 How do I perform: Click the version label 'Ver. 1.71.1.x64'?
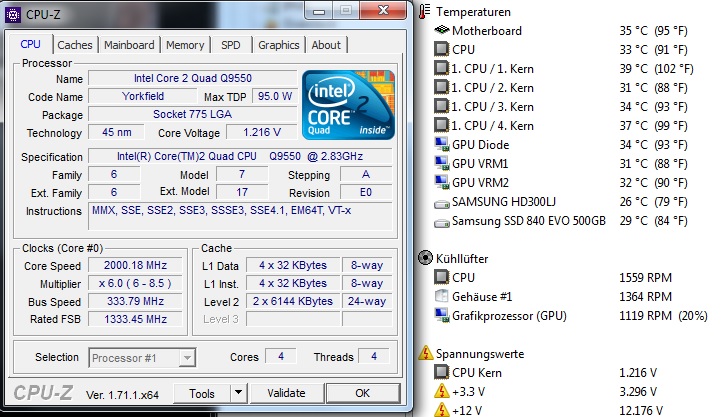tap(122, 395)
